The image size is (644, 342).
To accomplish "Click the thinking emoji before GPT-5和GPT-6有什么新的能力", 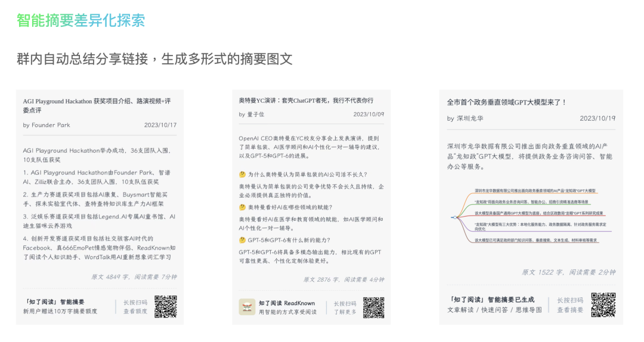I will (x=242, y=240).
